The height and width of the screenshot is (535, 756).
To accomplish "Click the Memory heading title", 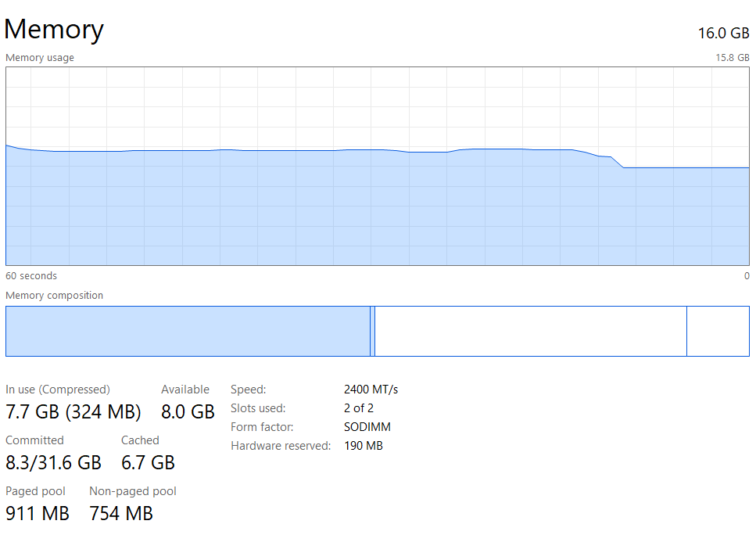I will point(54,29).
